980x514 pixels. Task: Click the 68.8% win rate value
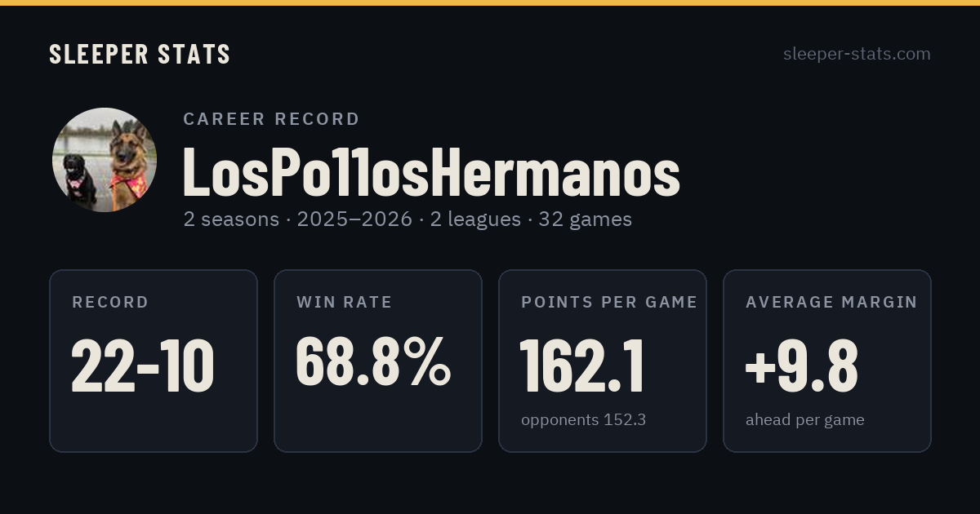[x=372, y=361]
